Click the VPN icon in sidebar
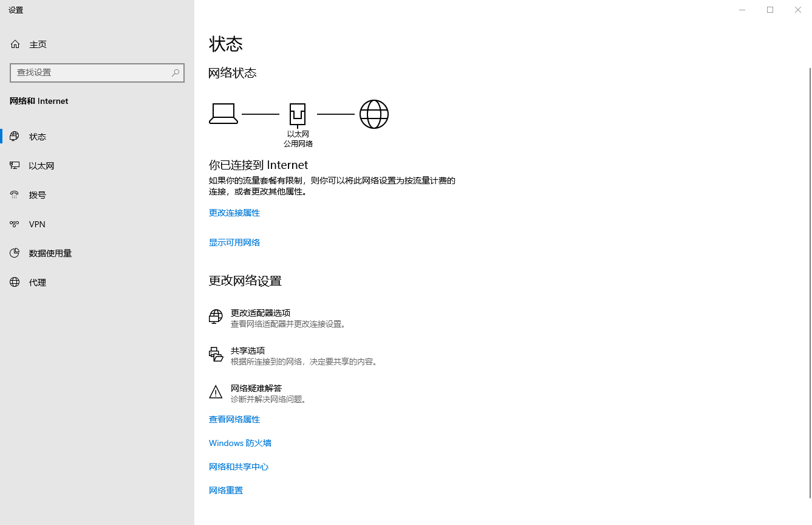The width and height of the screenshot is (812, 525). click(x=15, y=224)
